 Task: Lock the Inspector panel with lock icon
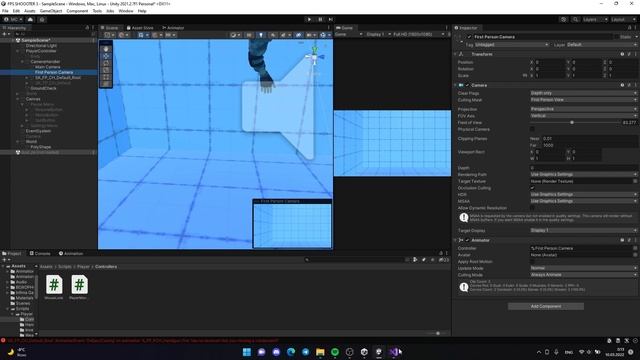(629, 28)
